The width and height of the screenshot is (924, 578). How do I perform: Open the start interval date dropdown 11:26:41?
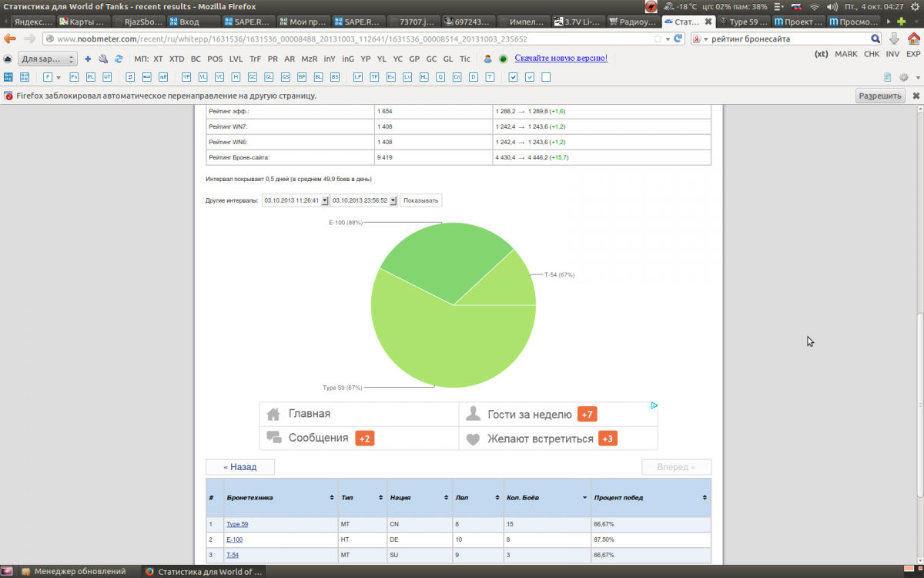296,200
